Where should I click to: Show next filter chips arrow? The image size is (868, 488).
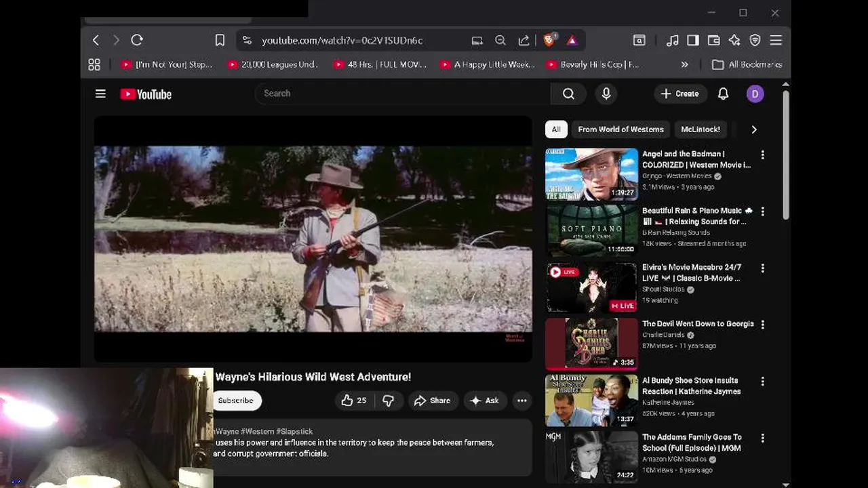pos(753,129)
